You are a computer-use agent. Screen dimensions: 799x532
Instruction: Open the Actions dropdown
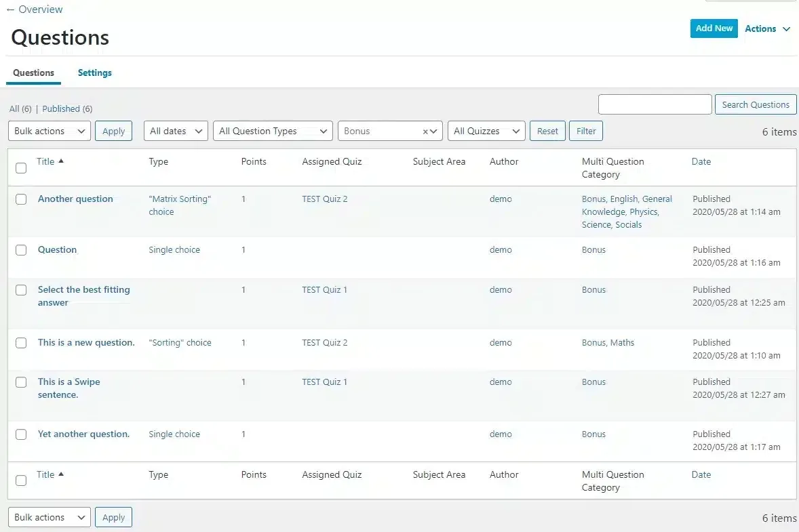click(767, 28)
